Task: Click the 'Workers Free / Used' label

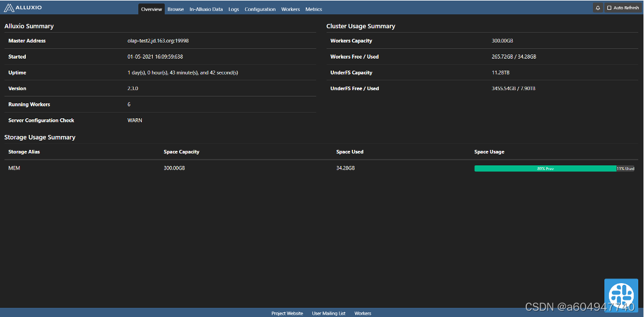Action: [355, 57]
